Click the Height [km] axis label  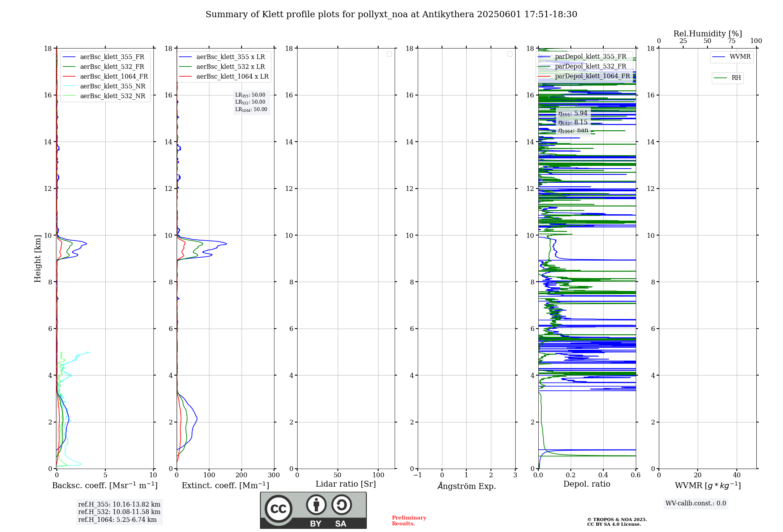38,259
